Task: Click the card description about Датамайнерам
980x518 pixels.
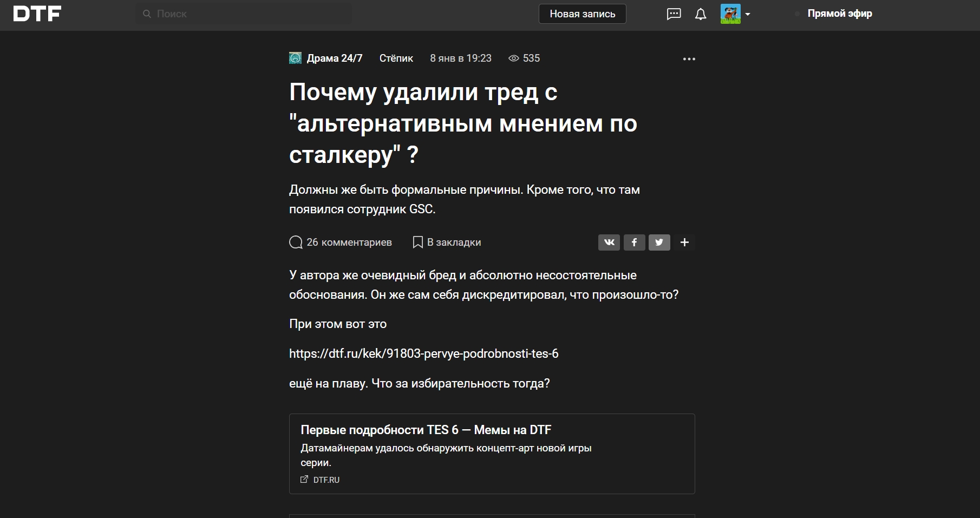Action: (446, 455)
